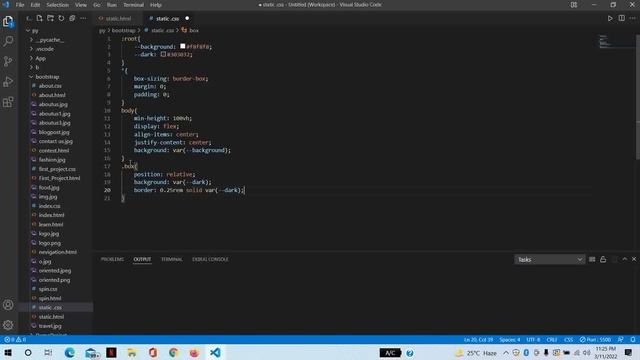Open File Explorer from the taskbar
Screen dimensions: 640x360
(132, 353)
